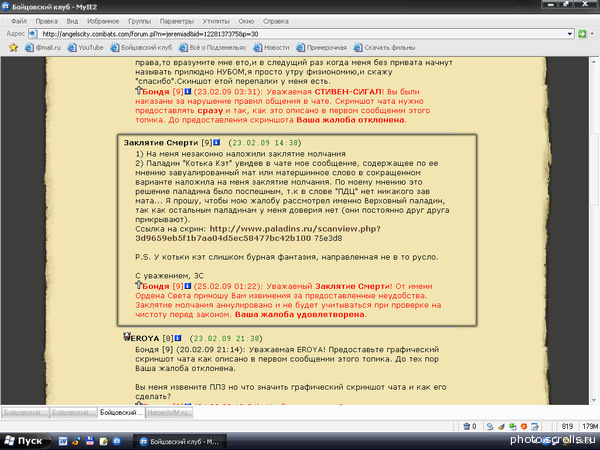Click info icon next to Заклятие Смерти [9]

click(x=217, y=143)
